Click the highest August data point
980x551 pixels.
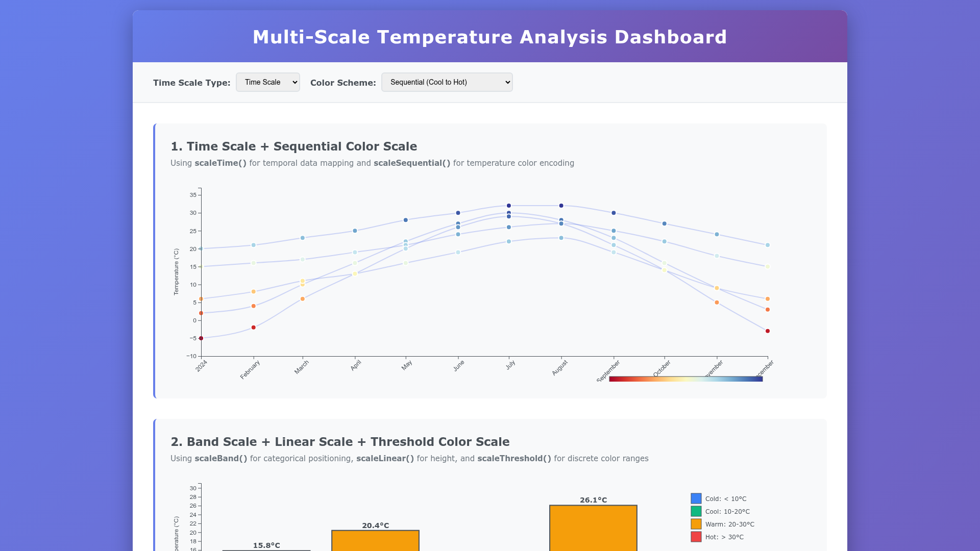tap(561, 206)
